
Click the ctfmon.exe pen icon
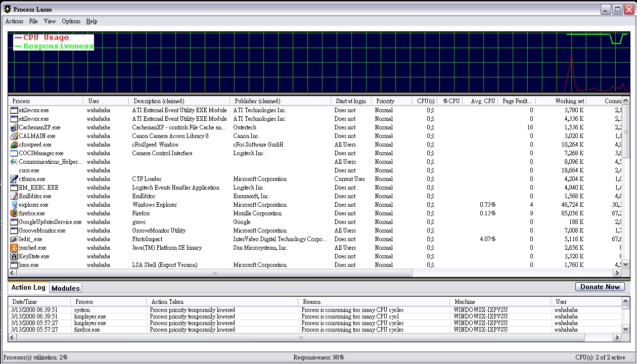pyautogui.click(x=14, y=179)
